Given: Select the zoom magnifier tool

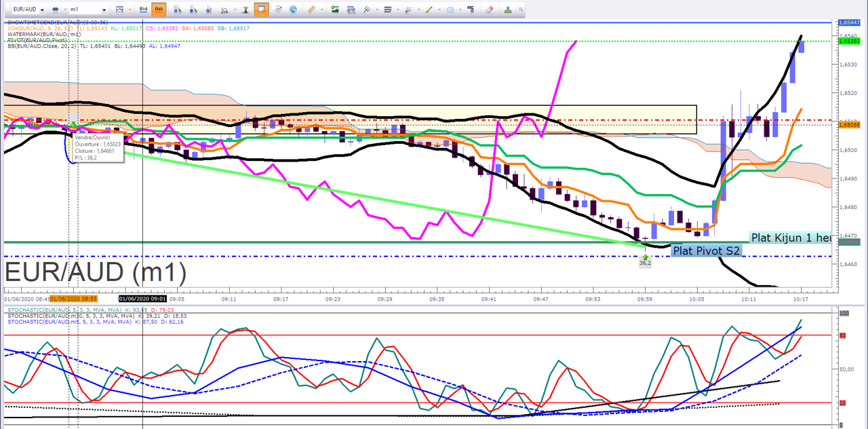Looking at the screenshot, I should (x=225, y=10).
